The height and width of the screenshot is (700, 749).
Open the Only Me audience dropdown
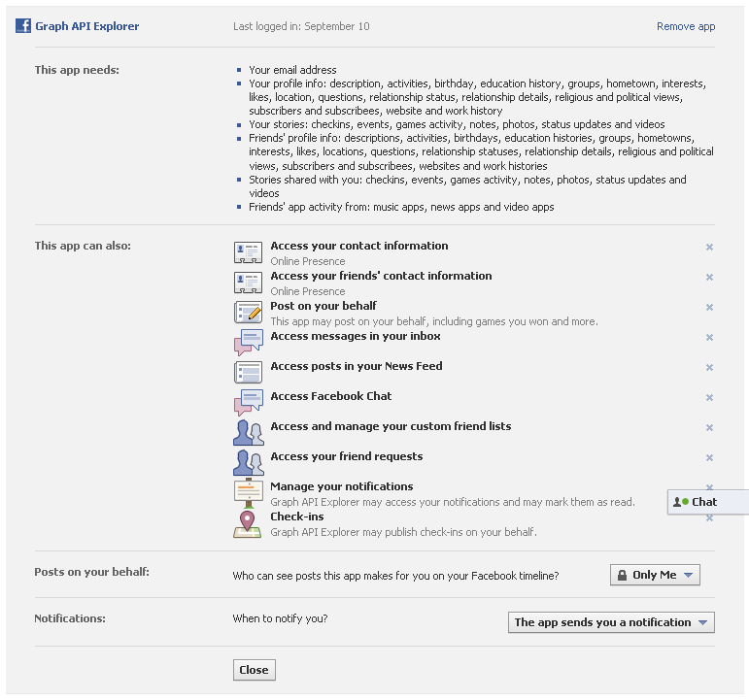(655, 575)
